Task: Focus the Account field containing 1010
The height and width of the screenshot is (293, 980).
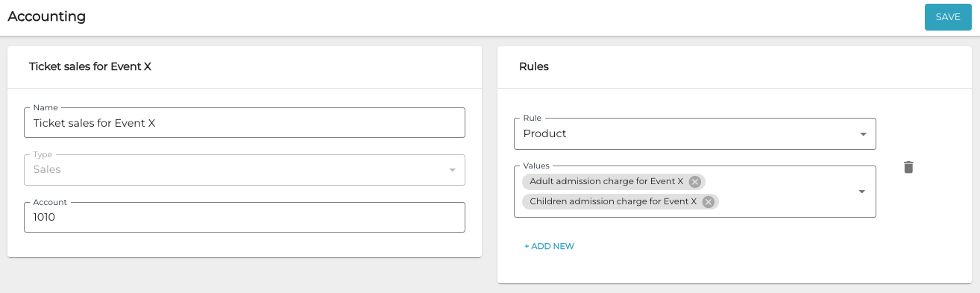Action: click(245, 217)
